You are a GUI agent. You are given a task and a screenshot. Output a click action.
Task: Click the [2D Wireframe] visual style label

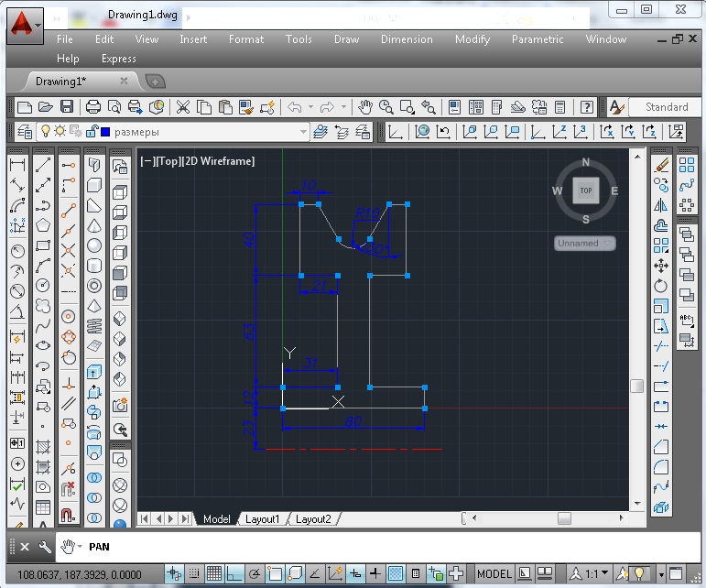pos(218,160)
